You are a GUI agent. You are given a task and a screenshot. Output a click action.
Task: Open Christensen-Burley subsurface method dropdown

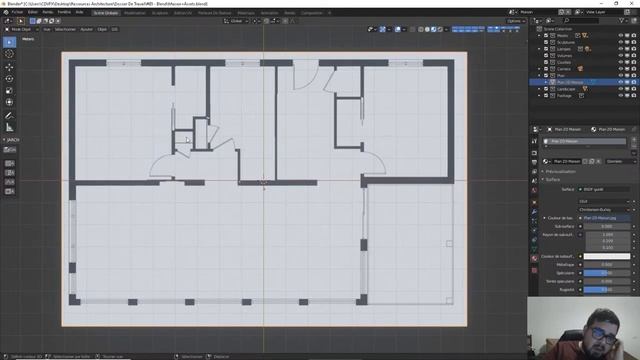tap(604, 210)
